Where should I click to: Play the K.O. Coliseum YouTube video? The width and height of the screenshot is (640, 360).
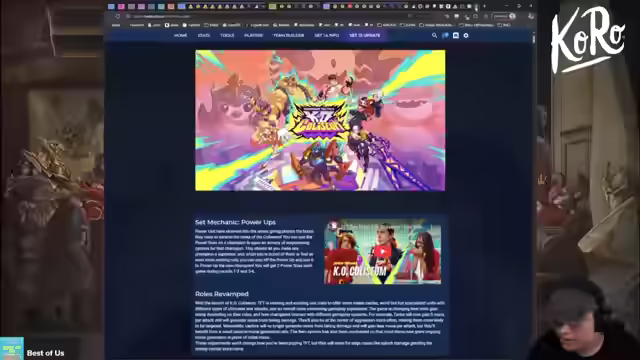(x=382, y=251)
